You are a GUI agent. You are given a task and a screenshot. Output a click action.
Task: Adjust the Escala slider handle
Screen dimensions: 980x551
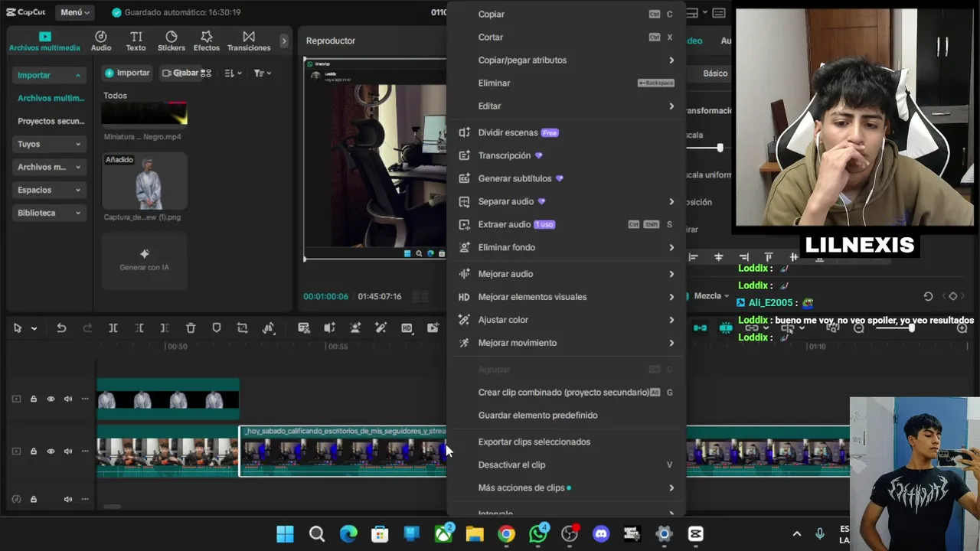coord(720,148)
